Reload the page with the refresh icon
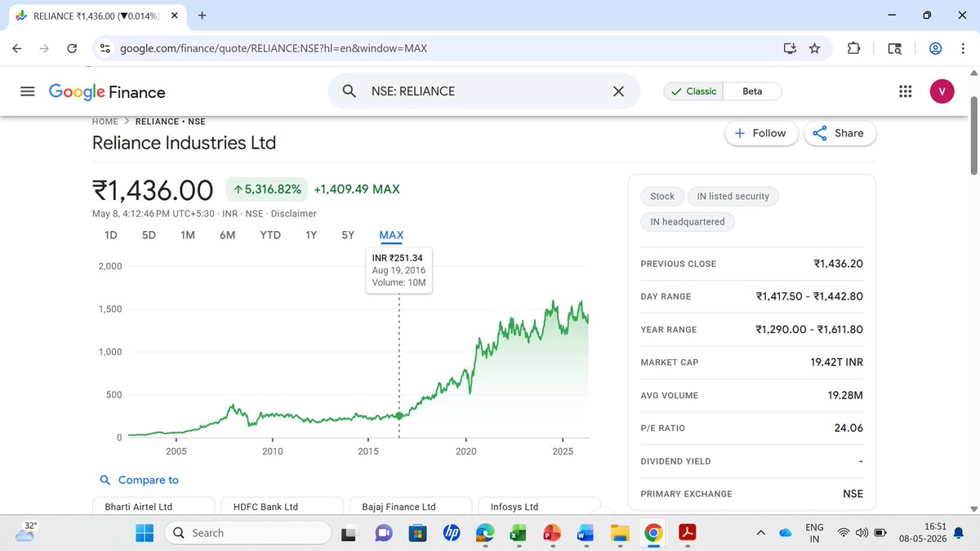 pyautogui.click(x=72, y=48)
